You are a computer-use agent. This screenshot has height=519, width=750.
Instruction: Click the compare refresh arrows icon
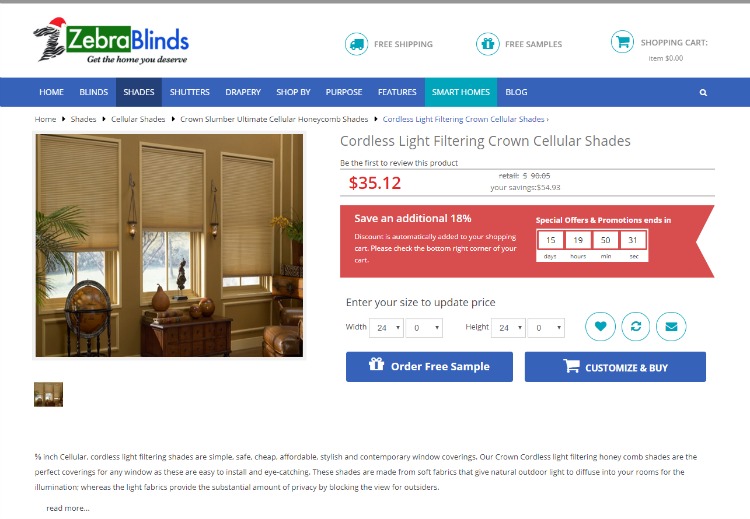pyautogui.click(x=636, y=326)
